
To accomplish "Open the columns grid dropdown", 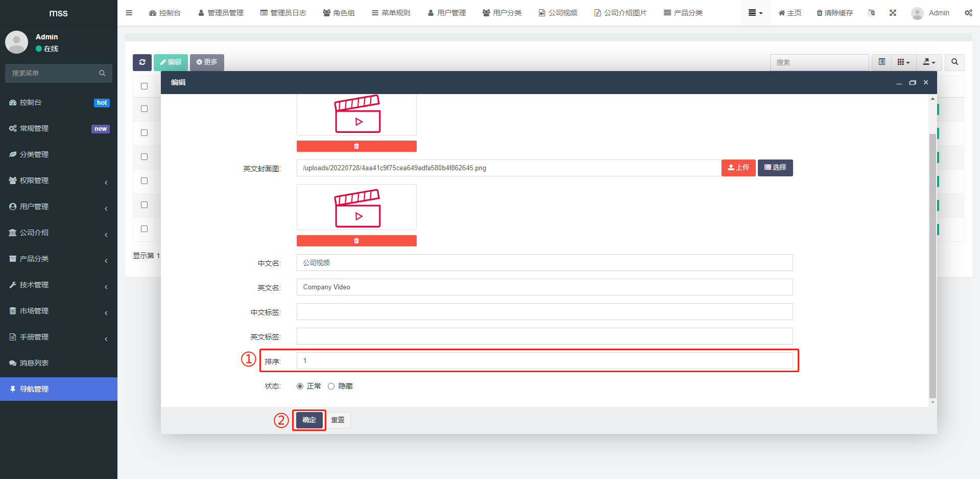I will click(903, 62).
